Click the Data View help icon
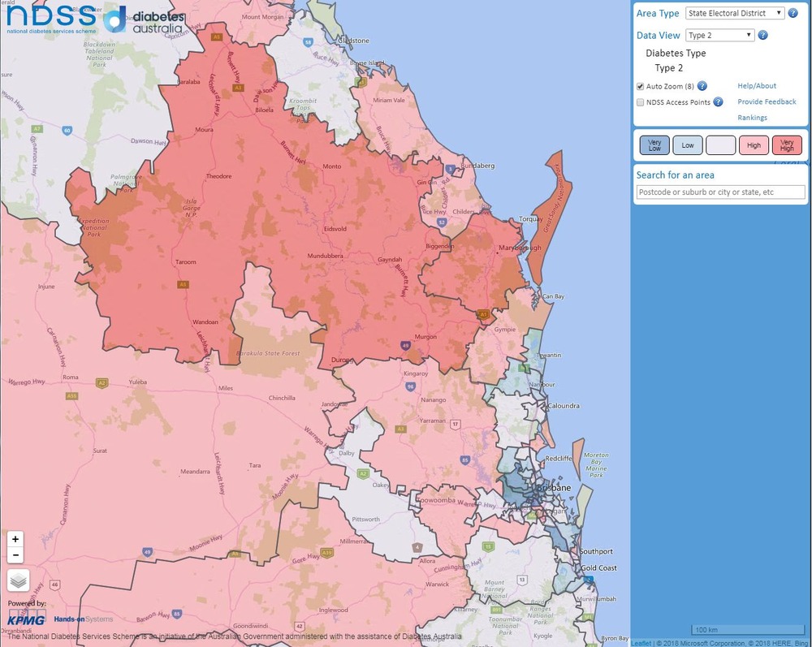Image resolution: width=812 pixels, height=647 pixels. coord(763,36)
